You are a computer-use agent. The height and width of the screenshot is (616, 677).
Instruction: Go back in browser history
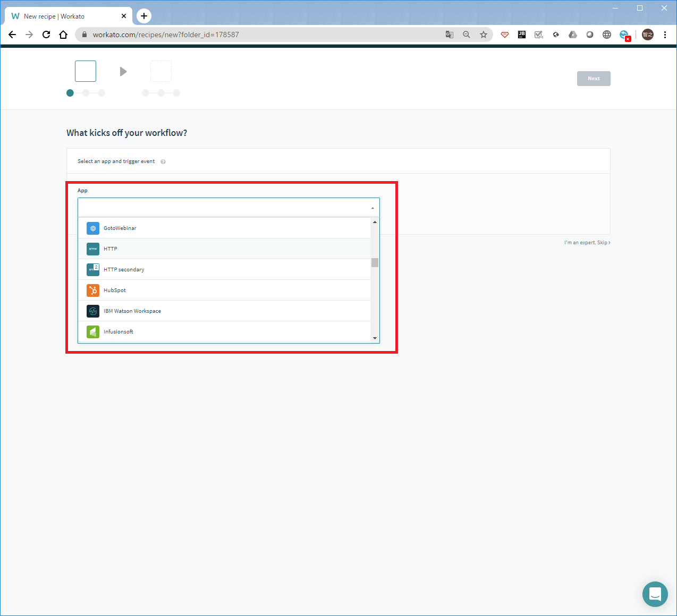click(x=12, y=35)
